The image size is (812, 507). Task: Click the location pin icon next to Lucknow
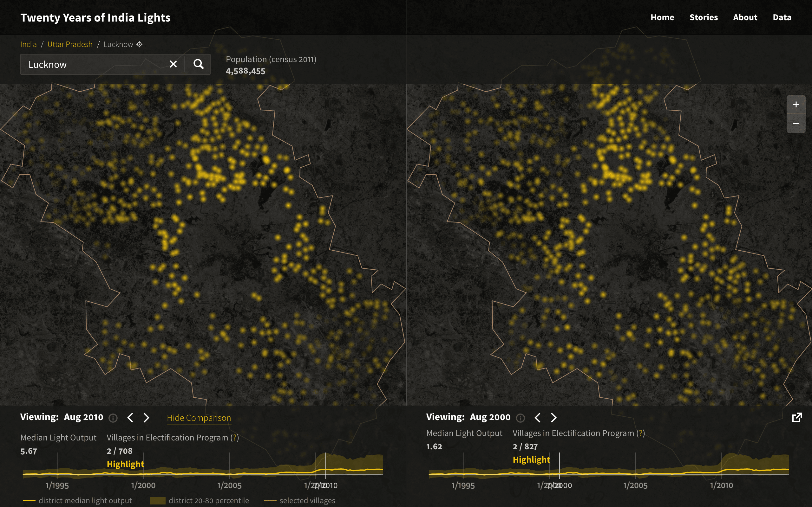click(x=140, y=44)
